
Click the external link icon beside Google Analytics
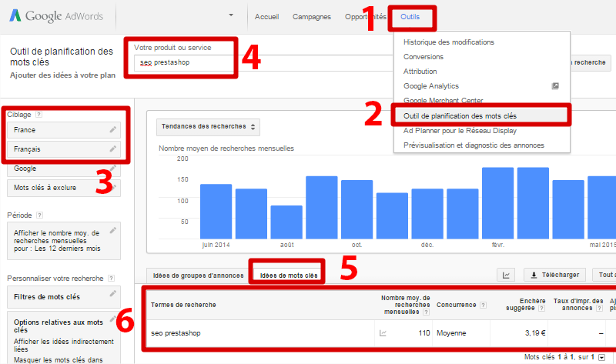555,85
